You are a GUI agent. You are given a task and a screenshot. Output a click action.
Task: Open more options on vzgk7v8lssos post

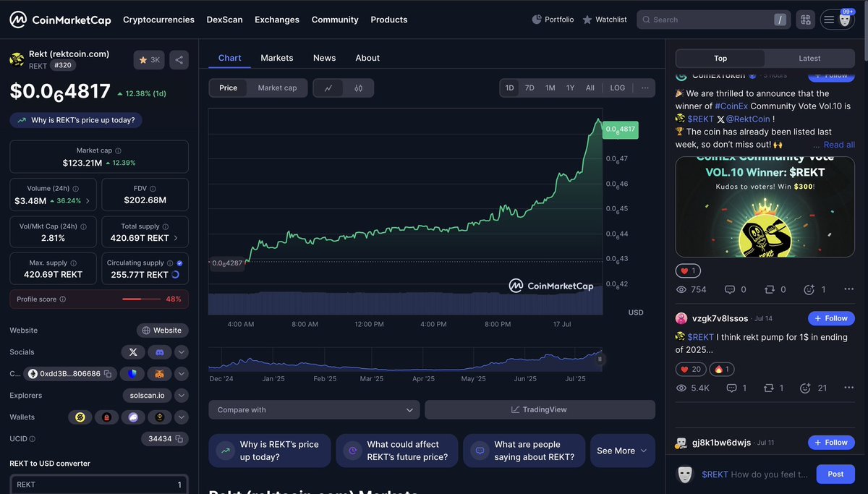[x=849, y=388]
